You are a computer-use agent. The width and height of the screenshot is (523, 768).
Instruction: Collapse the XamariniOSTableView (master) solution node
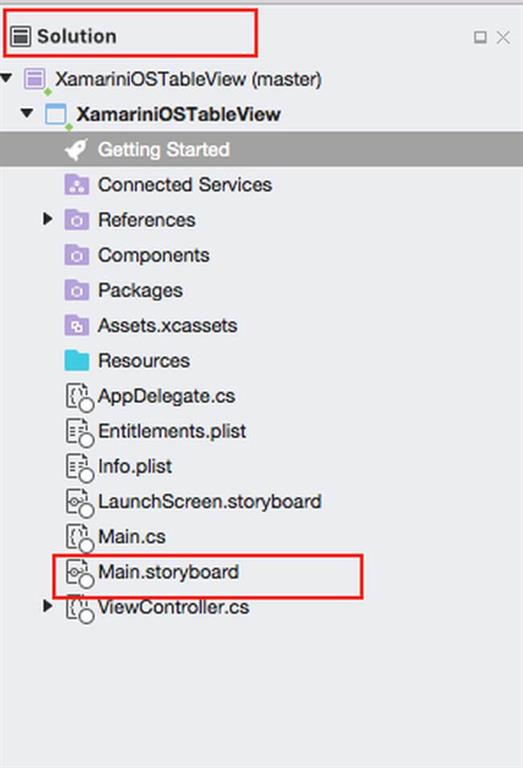click(x=6, y=78)
